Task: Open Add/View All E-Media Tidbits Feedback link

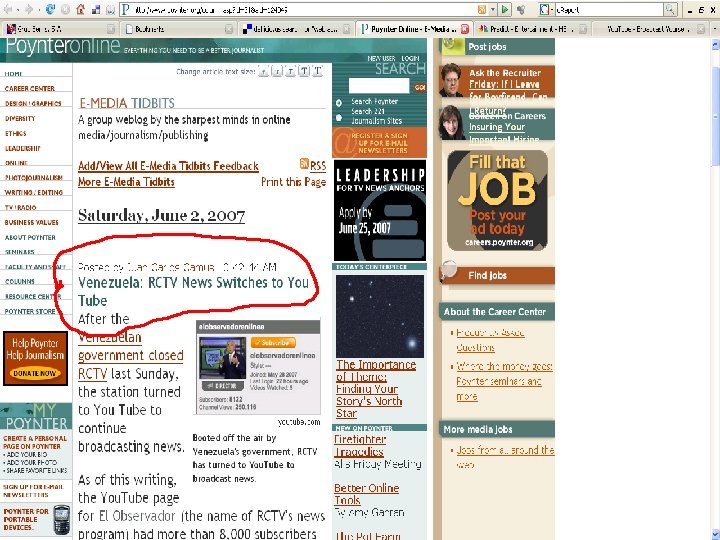Action: click(168, 166)
